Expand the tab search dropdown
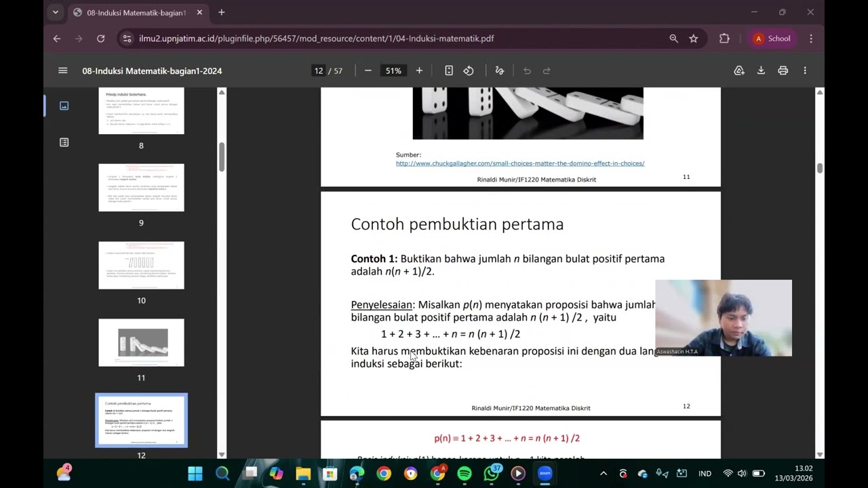Screen dimensions: 868x488 coord(56,12)
